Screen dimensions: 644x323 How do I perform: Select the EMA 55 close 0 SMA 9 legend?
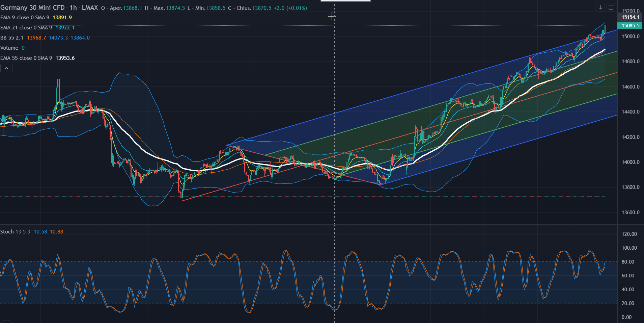[x=26, y=58]
